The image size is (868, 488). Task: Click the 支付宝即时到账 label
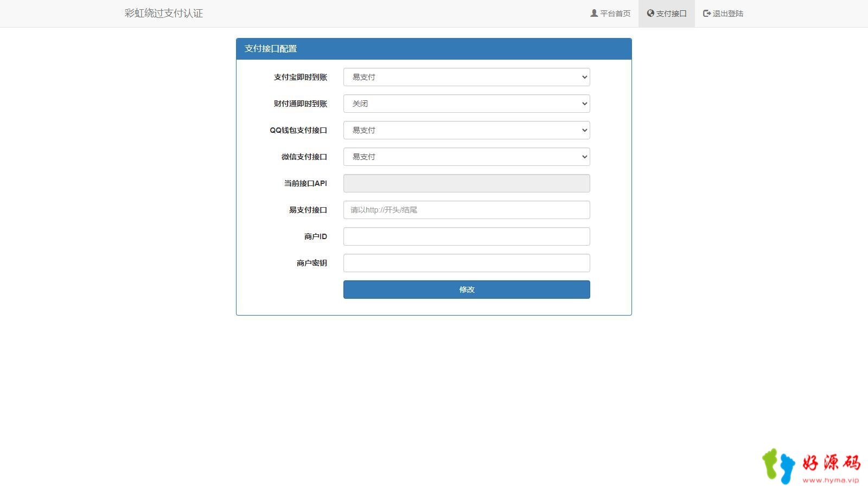(301, 77)
